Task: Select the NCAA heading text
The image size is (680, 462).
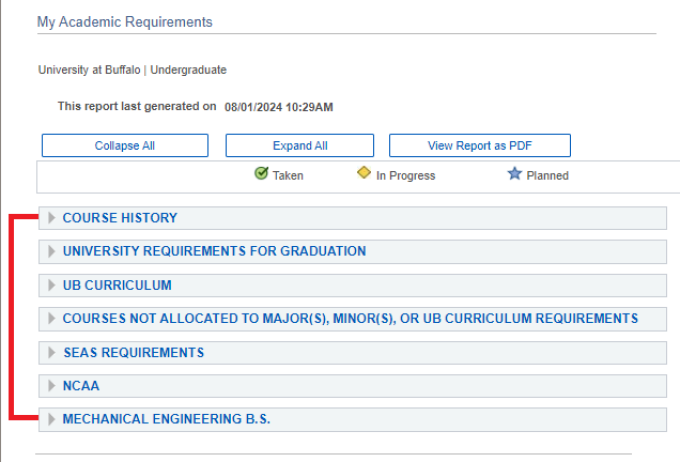Action: pyautogui.click(x=81, y=386)
